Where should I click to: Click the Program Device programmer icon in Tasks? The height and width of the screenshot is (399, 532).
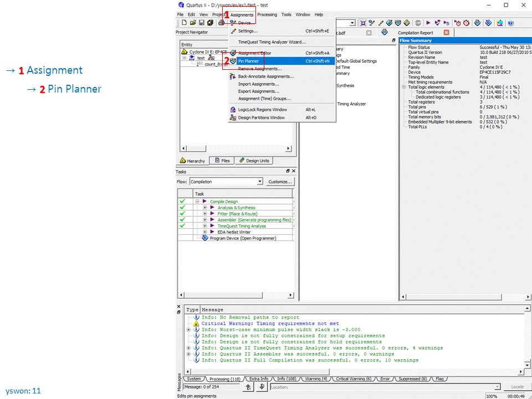[x=205, y=238]
